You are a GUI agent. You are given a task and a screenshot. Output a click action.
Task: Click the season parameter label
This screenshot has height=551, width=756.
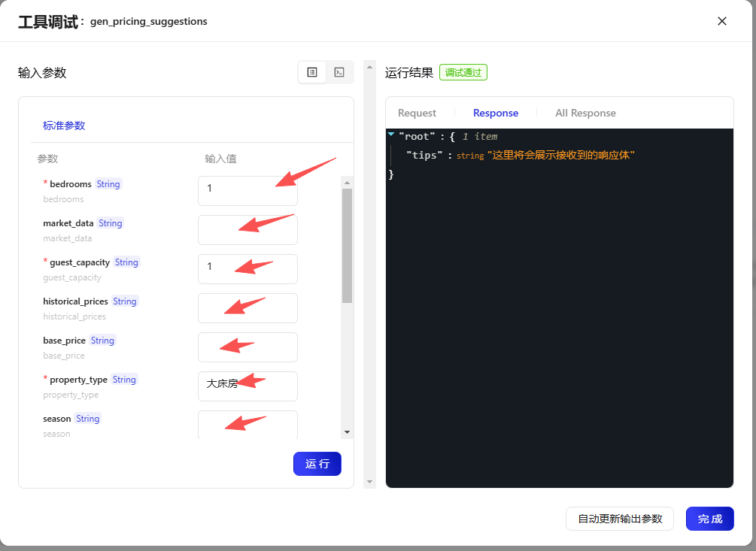tap(57, 419)
